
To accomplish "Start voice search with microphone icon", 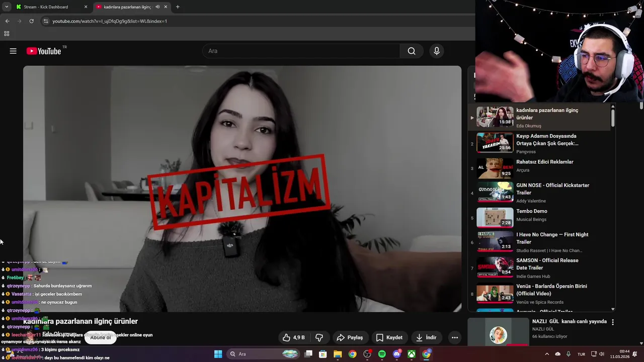I will pyautogui.click(x=437, y=51).
